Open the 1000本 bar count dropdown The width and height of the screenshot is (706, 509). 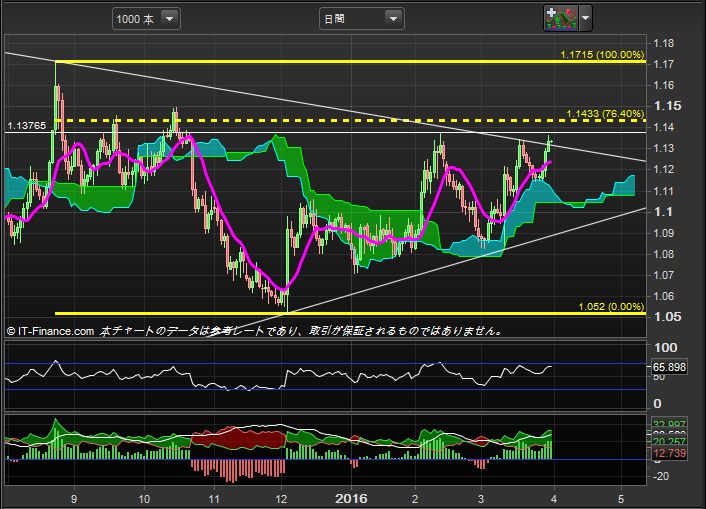pyautogui.click(x=146, y=19)
